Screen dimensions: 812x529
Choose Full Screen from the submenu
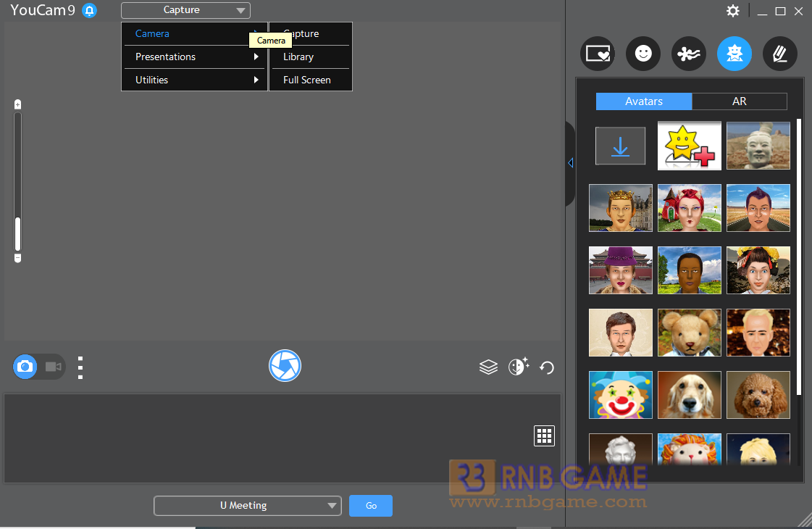(311, 80)
